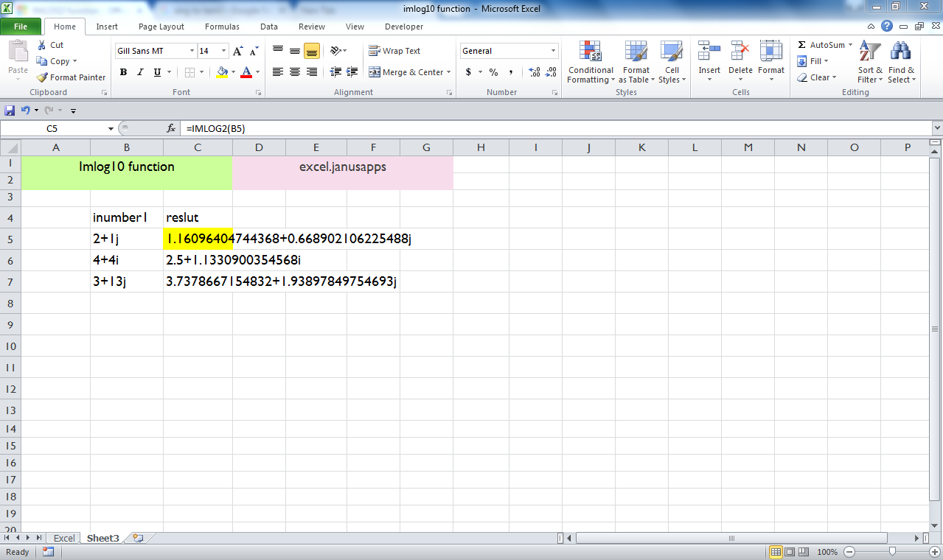943x560 pixels.
Task: Click the zoom out minus button
Action: point(849,552)
